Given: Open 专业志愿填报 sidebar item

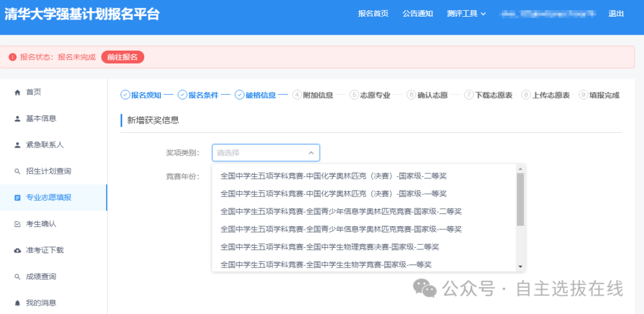Looking at the screenshot, I should [x=54, y=198].
